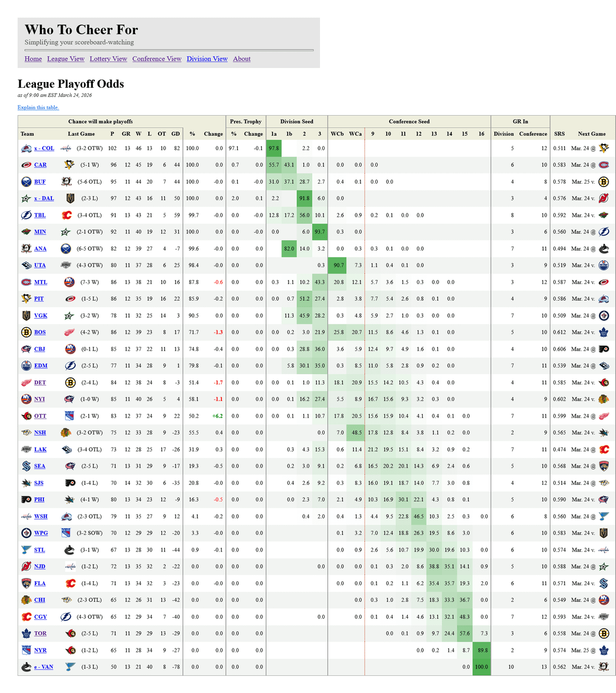Click the Sabres logo beside the BUF link
This screenshot has height=693, width=616.
click(26, 182)
